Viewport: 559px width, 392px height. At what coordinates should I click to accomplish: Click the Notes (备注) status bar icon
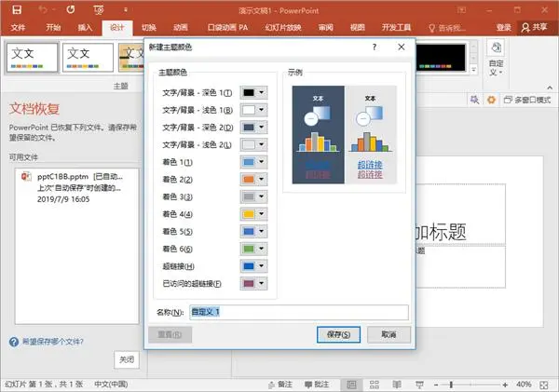click(279, 385)
